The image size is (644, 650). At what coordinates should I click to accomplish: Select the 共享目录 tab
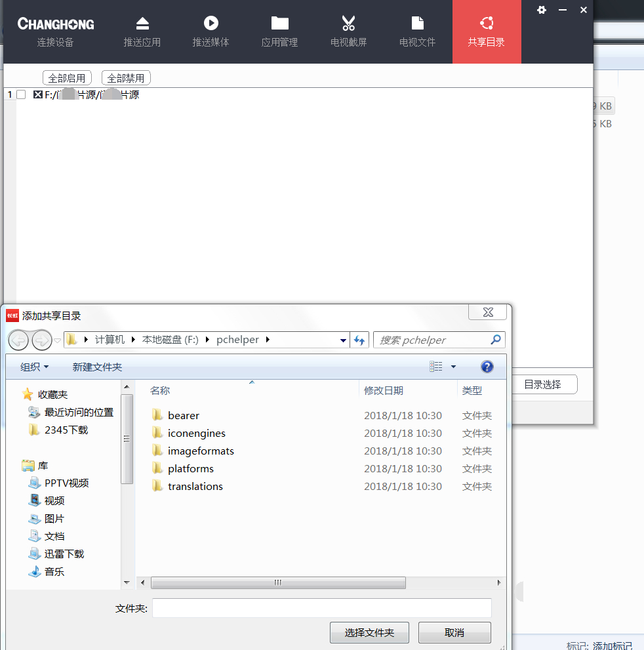(487, 32)
